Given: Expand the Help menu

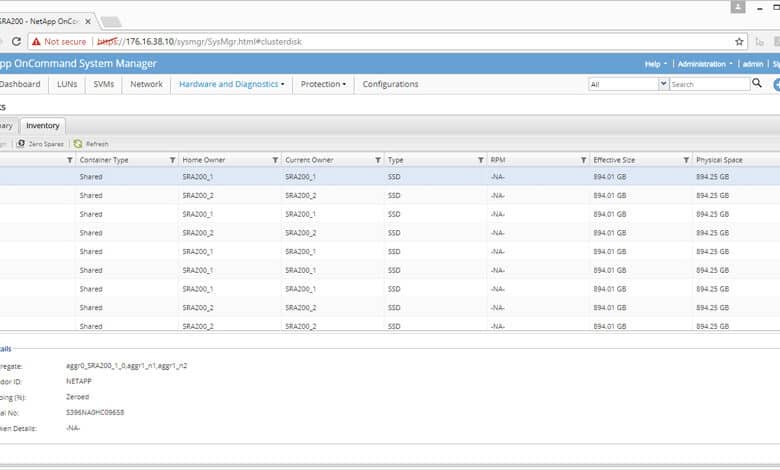Looking at the screenshot, I should 656,64.
